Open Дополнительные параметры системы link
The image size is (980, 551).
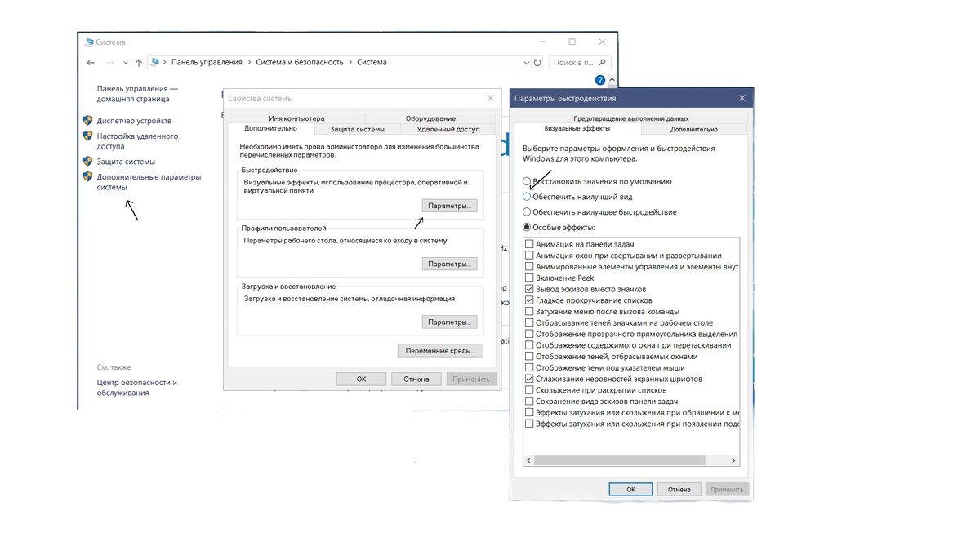pos(149,182)
